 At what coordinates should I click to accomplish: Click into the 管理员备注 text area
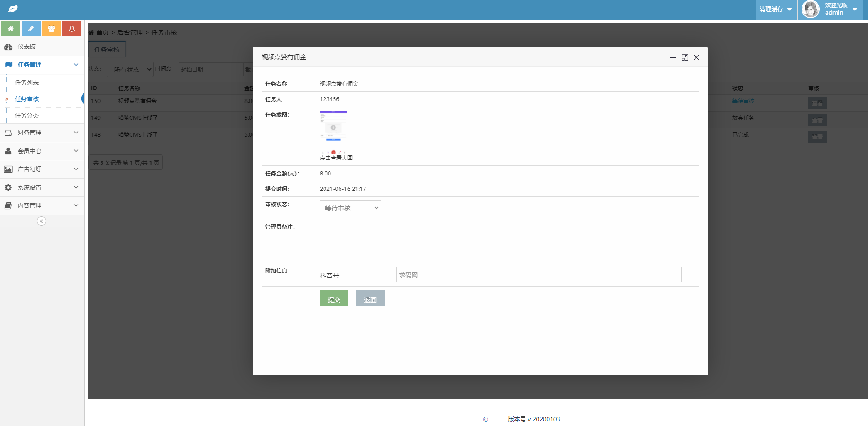click(397, 241)
